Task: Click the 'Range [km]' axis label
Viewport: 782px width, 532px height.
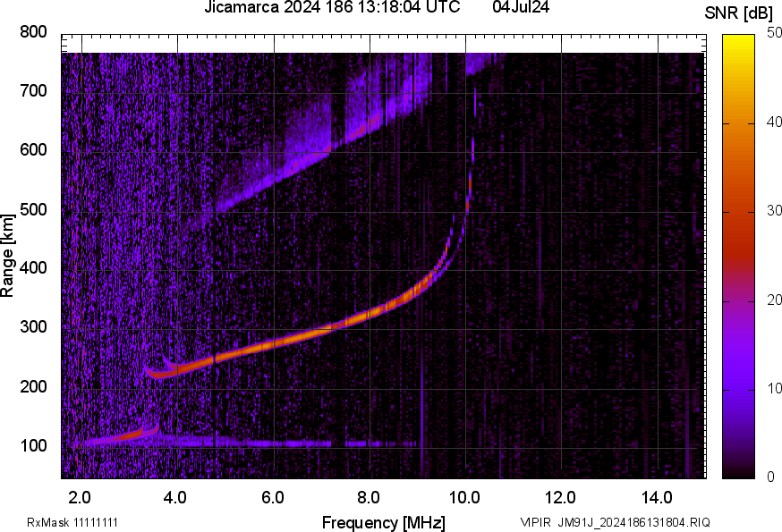Action: (x=7, y=256)
